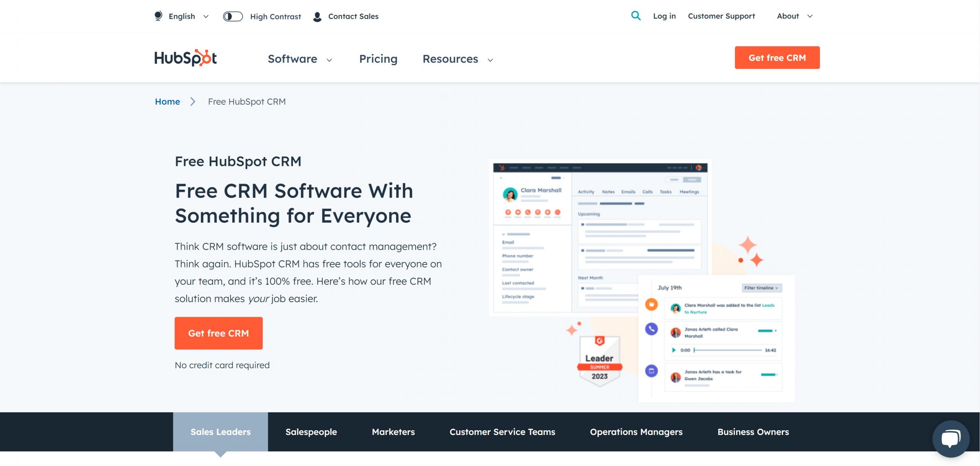Open the Pricing menu item

tap(378, 59)
